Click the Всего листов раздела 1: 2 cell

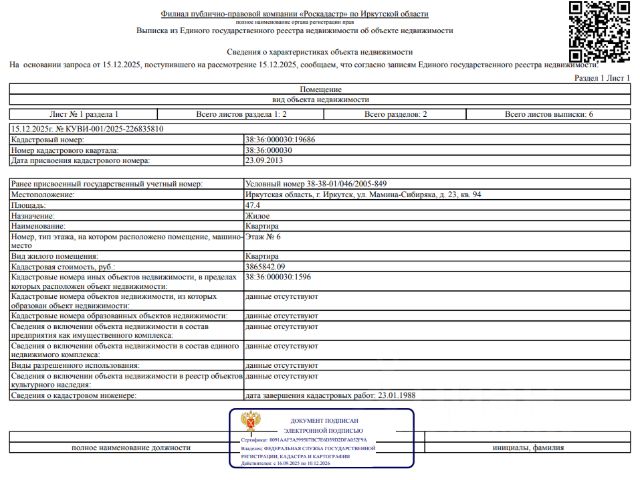coord(241,114)
